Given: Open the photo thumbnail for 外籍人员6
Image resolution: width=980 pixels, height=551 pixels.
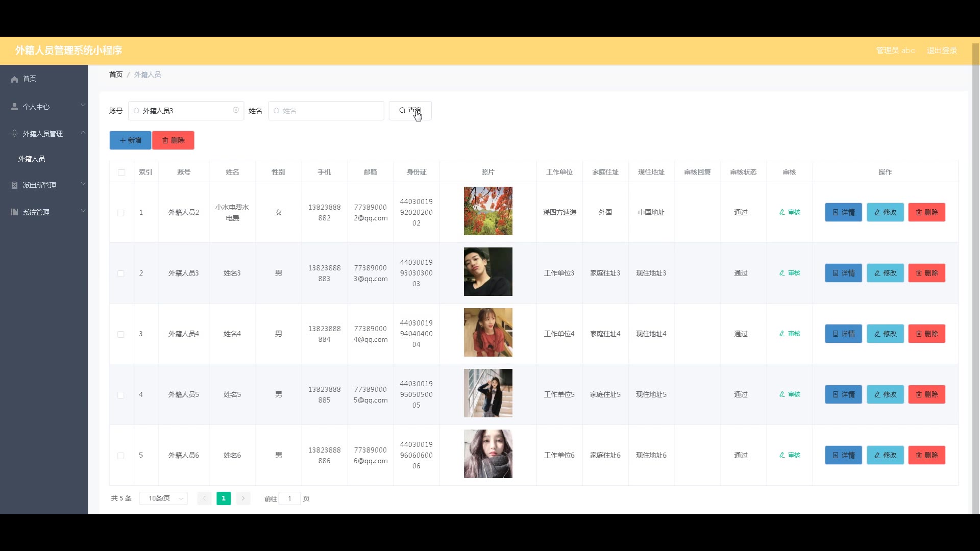Looking at the screenshot, I should click(488, 454).
